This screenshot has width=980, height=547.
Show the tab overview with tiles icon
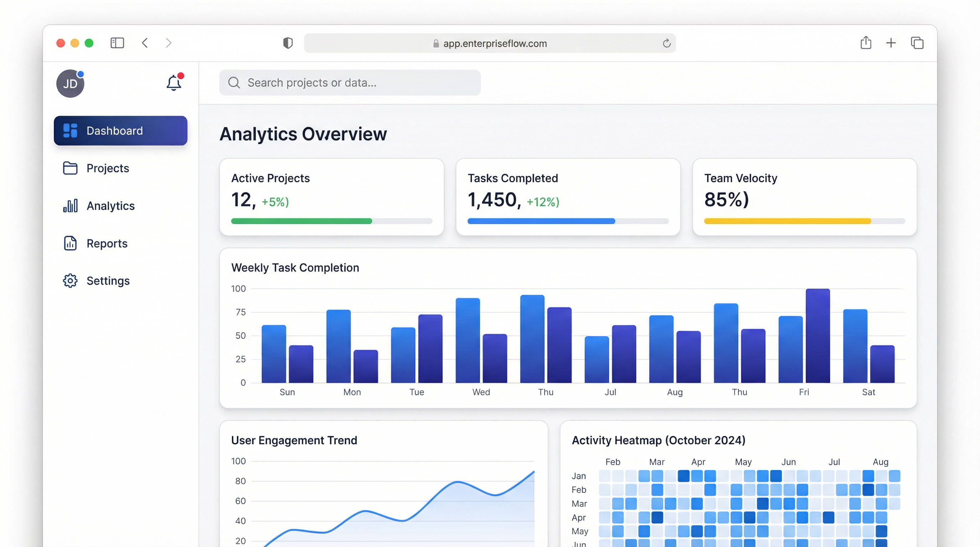click(917, 43)
